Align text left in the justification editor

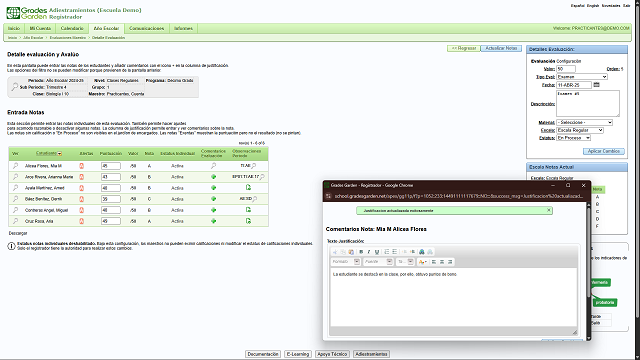(434, 262)
